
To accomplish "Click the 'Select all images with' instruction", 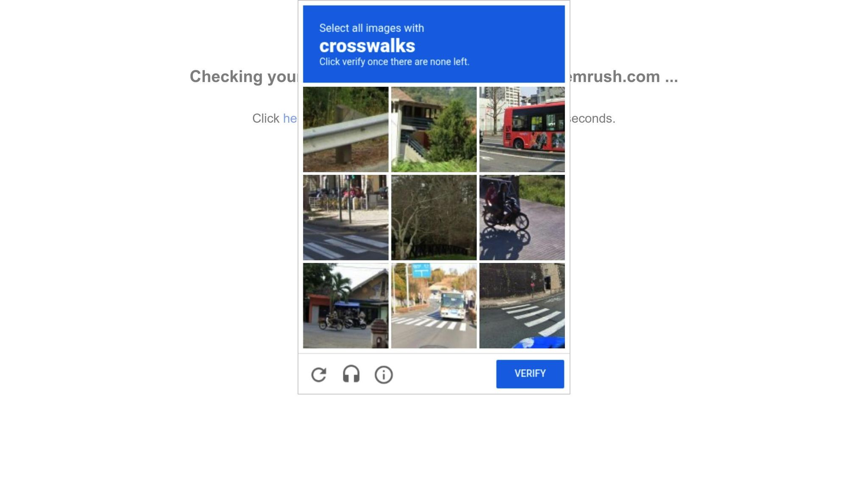I will pos(371,28).
